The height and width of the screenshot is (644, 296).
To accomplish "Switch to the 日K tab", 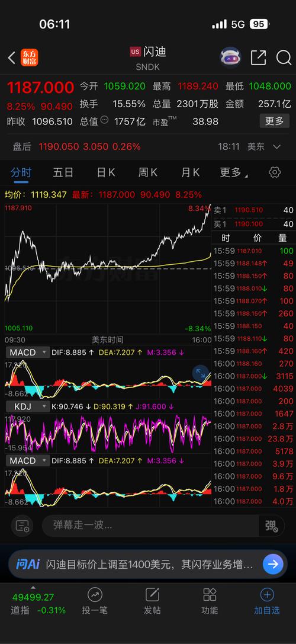I will [x=105, y=172].
